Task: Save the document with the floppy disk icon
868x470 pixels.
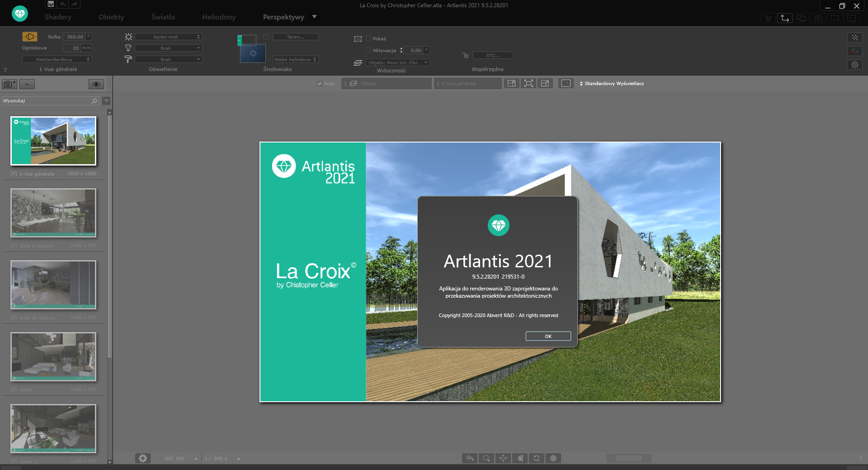Action: pos(51,4)
